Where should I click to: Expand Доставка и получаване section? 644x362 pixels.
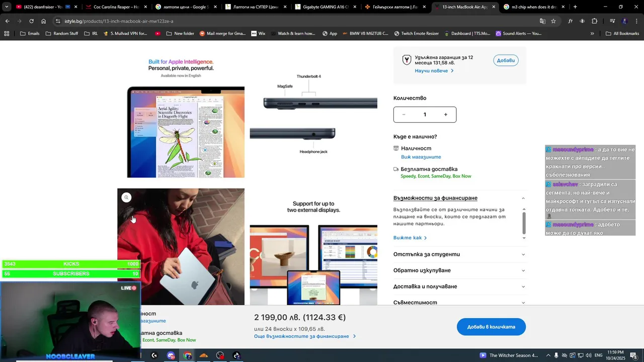point(459,287)
